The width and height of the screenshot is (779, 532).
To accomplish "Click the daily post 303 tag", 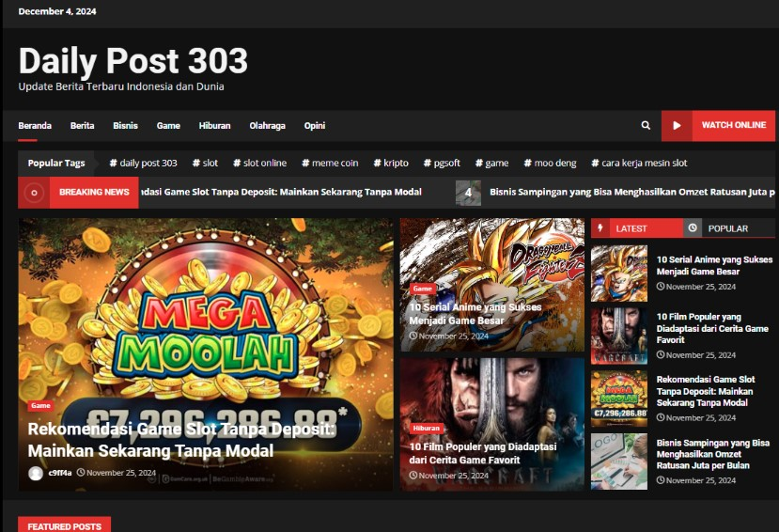I will [x=143, y=163].
